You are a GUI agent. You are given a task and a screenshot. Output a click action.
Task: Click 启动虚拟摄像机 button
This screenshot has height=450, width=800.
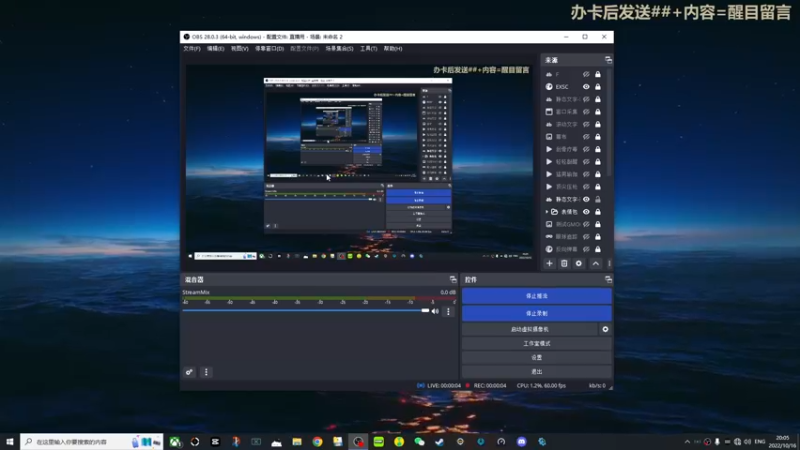(530, 329)
